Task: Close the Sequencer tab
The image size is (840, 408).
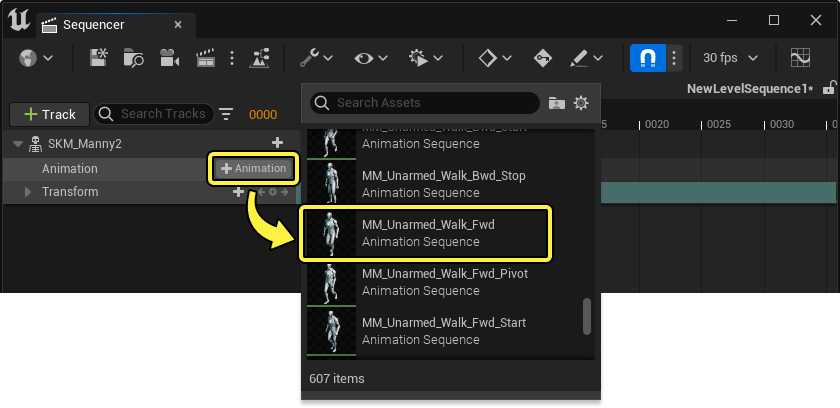Action: (178, 25)
